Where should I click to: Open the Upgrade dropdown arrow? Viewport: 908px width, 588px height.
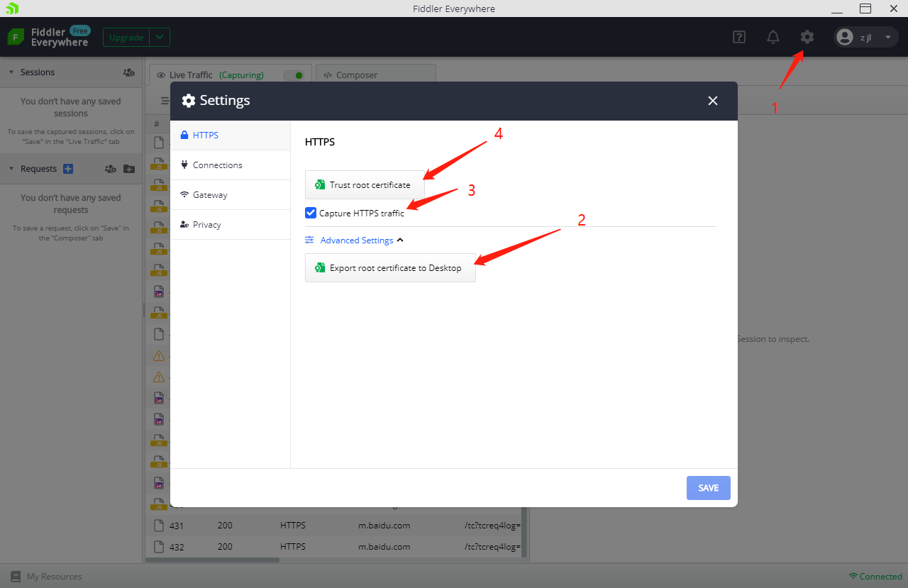(160, 38)
